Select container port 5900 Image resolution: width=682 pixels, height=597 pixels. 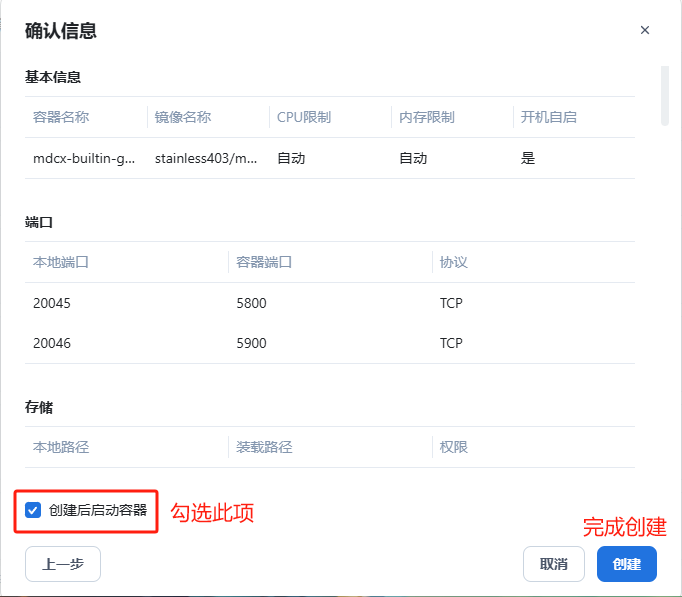pos(251,344)
